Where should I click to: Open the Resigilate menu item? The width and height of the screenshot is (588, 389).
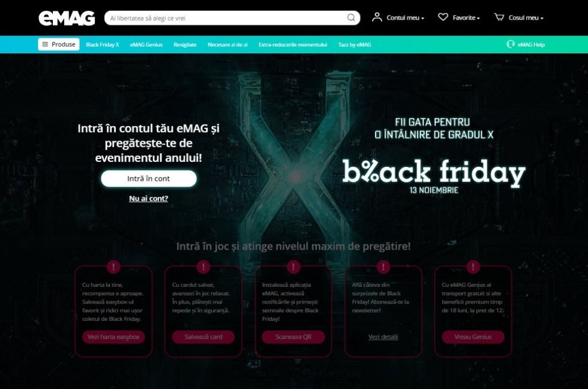click(x=185, y=45)
